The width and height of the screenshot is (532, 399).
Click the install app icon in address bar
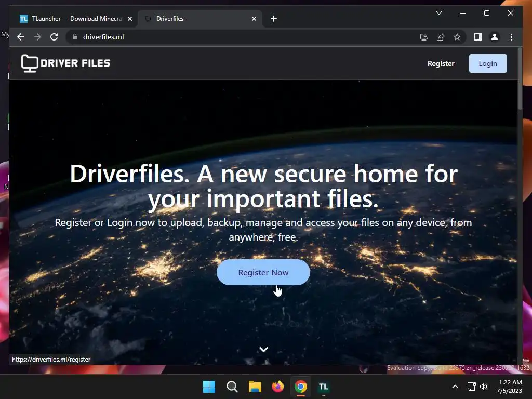pos(424,37)
